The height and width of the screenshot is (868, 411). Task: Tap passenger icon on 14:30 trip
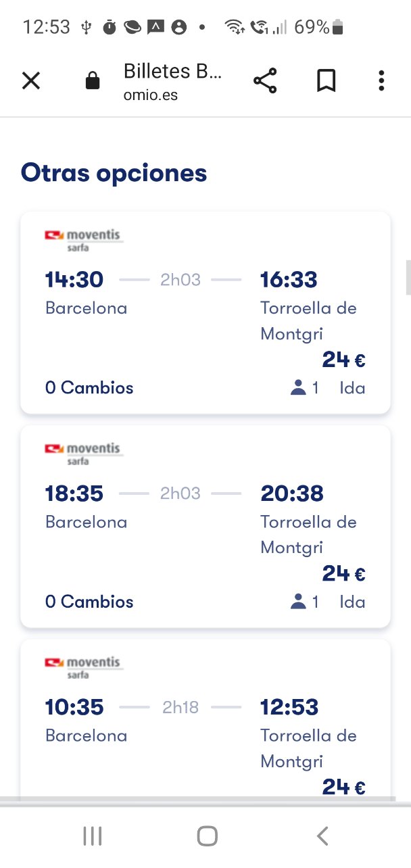pos(298,388)
